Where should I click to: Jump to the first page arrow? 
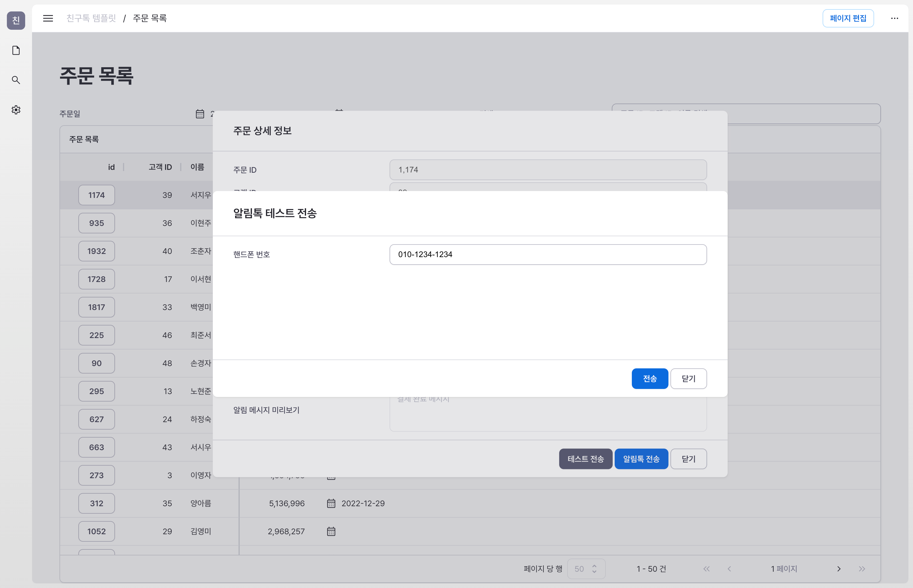(706, 569)
